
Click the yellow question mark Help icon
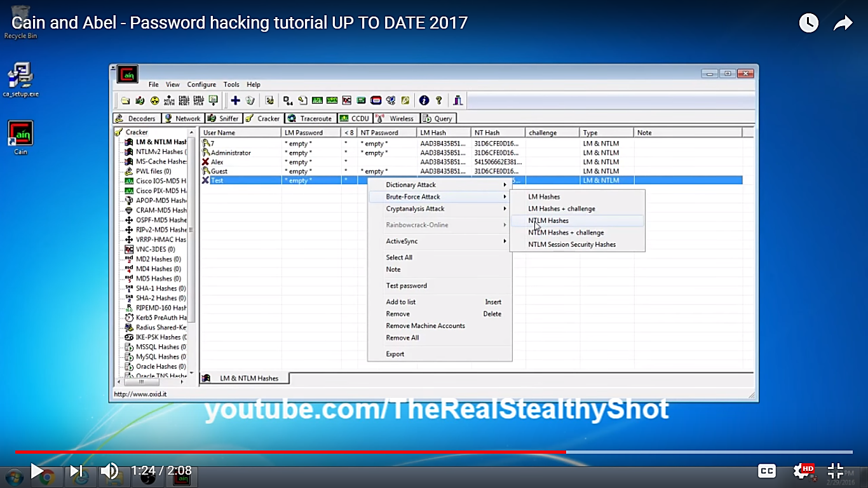pyautogui.click(x=438, y=100)
